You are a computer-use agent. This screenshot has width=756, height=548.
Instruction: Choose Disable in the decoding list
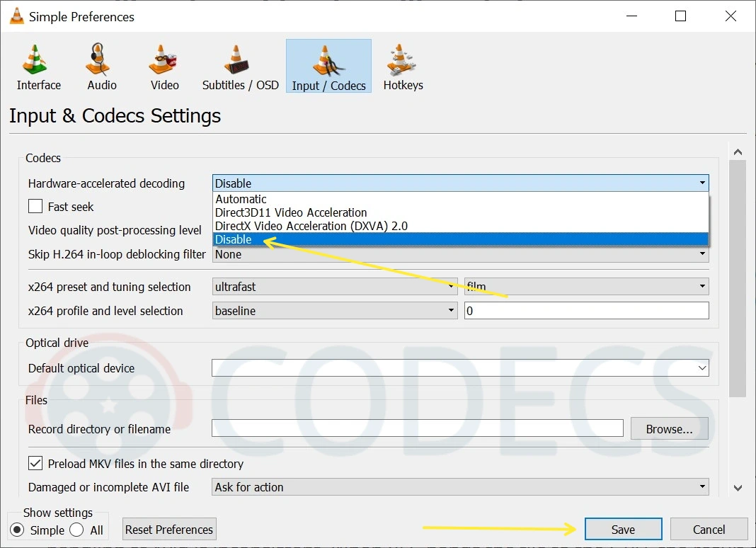(460, 239)
